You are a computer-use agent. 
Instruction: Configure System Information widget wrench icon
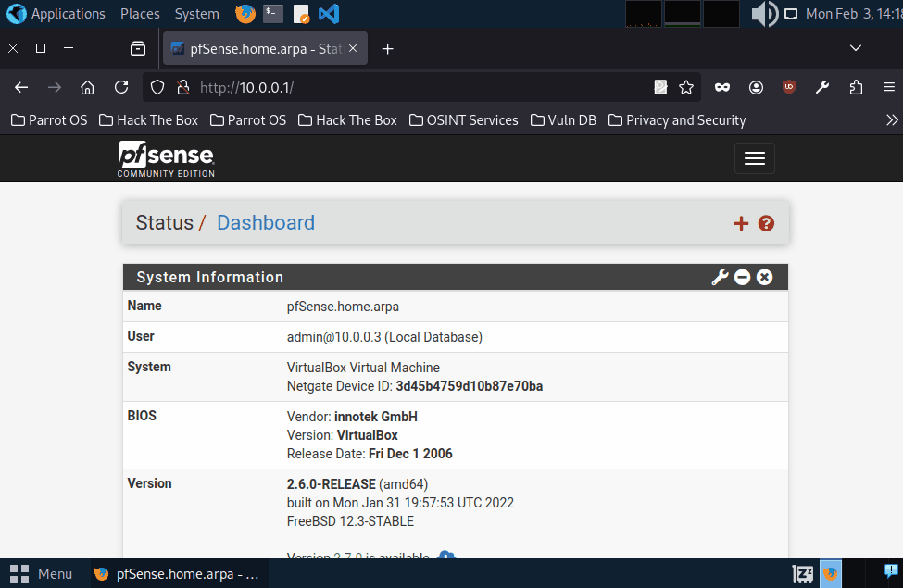click(x=720, y=277)
